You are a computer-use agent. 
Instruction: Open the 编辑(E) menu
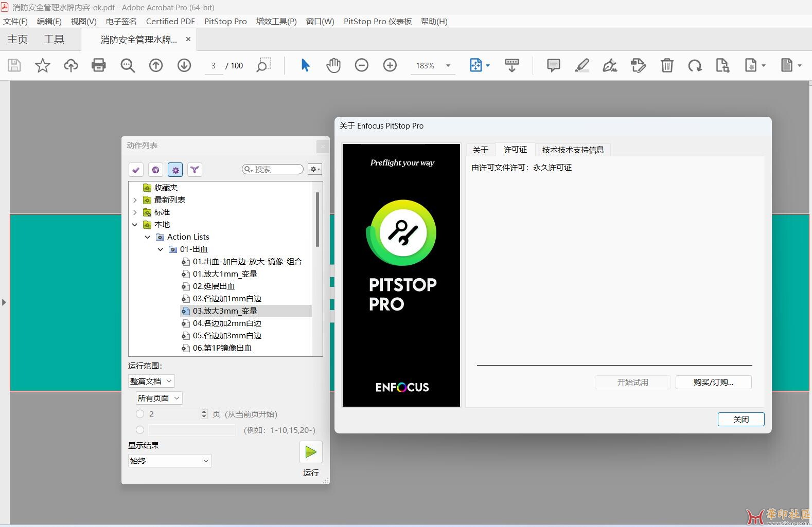[x=49, y=21]
